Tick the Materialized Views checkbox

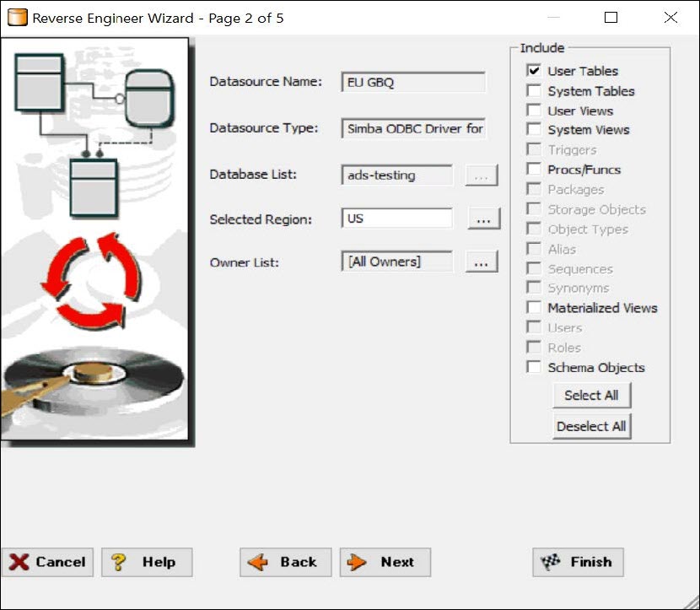click(x=534, y=307)
